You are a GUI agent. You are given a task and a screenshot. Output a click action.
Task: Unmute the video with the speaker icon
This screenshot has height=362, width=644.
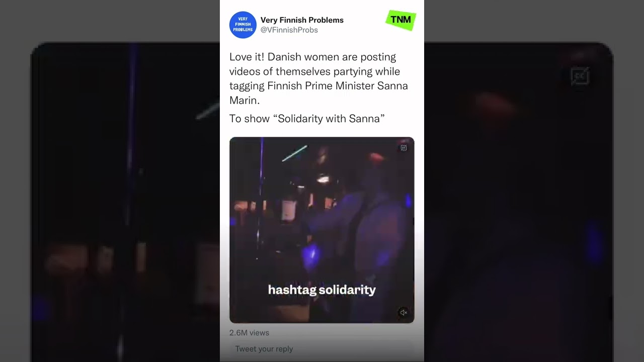404,312
